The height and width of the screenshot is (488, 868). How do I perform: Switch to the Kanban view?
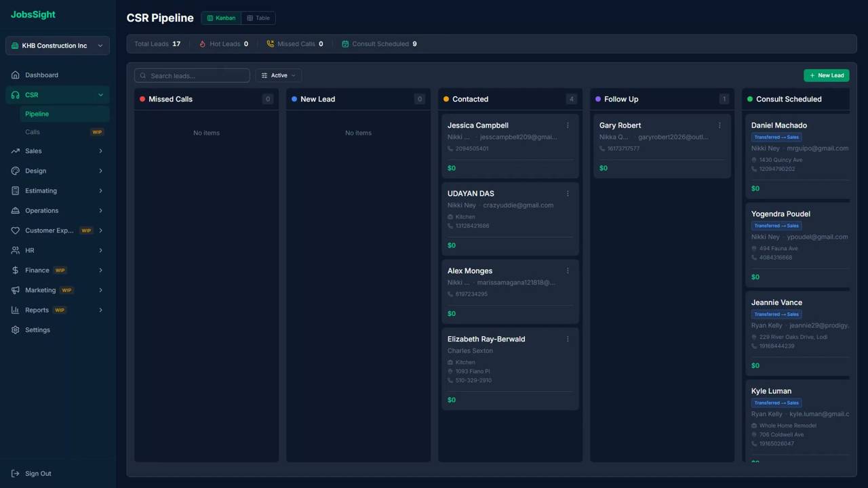click(221, 18)
